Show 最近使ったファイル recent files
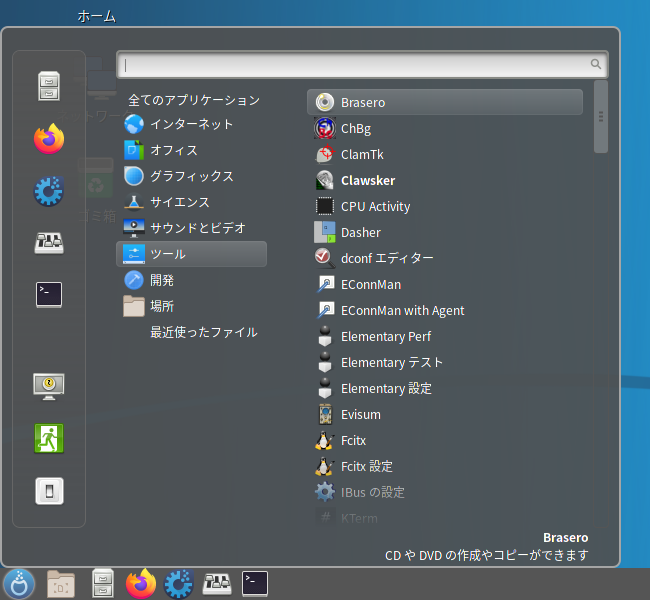Image resolution: width=650 pixels, height=600 pixels. 192,332
